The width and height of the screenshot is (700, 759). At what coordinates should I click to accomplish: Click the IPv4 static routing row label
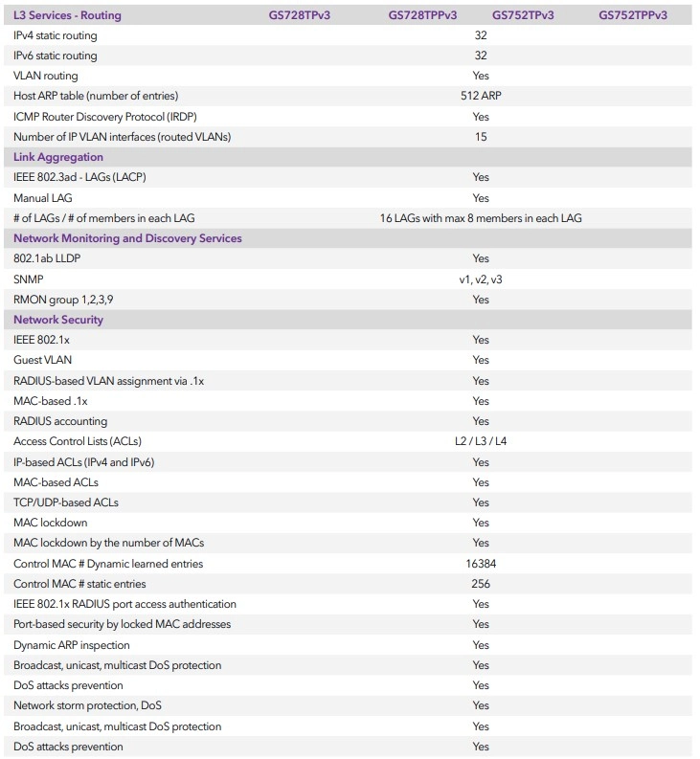click(56, 35)
